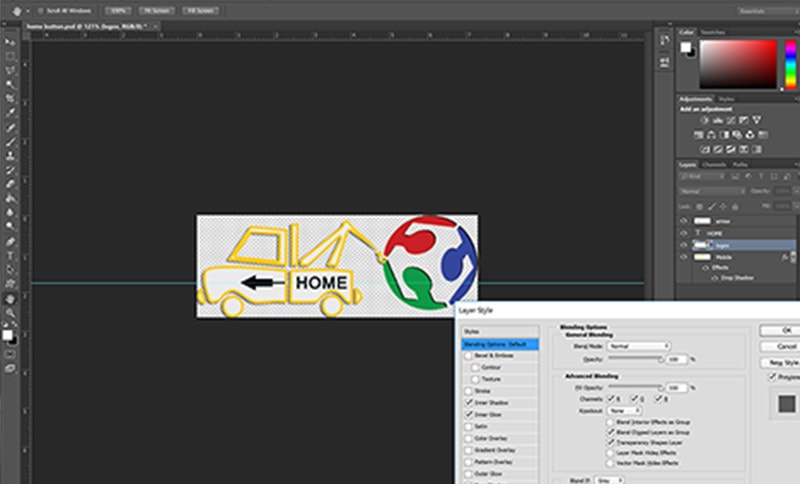This screenshot has height=484, width=800.
Task: Switch to the Styles tab beside Adjustments
Action: pyautogui.click(x=726, y=99)
